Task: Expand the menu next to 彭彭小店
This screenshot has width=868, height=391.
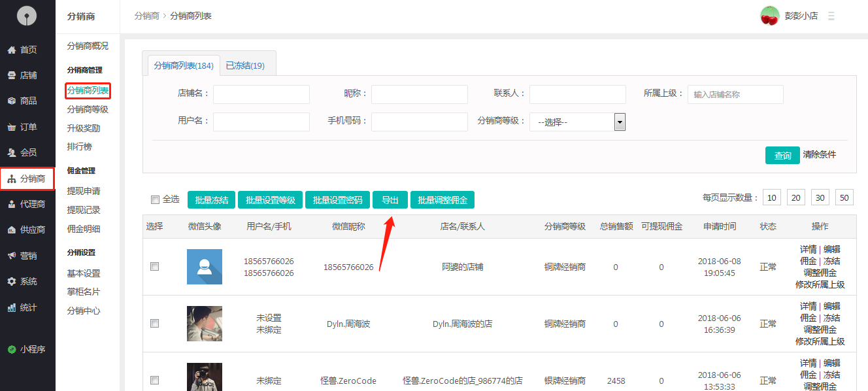Action: [831, 16]
